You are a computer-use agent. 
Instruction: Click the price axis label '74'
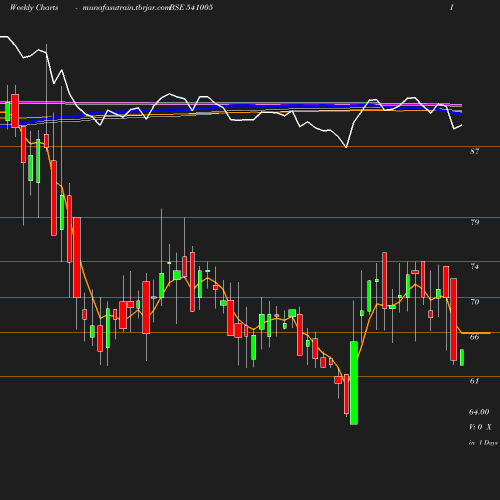pos(475,266)
